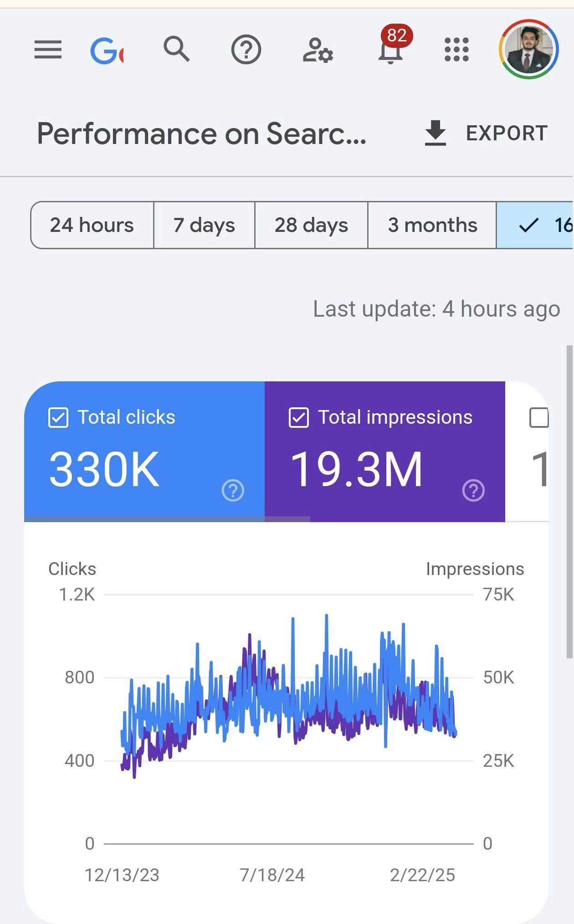
Task: Open the search magnifier icon
Action: 176,49
